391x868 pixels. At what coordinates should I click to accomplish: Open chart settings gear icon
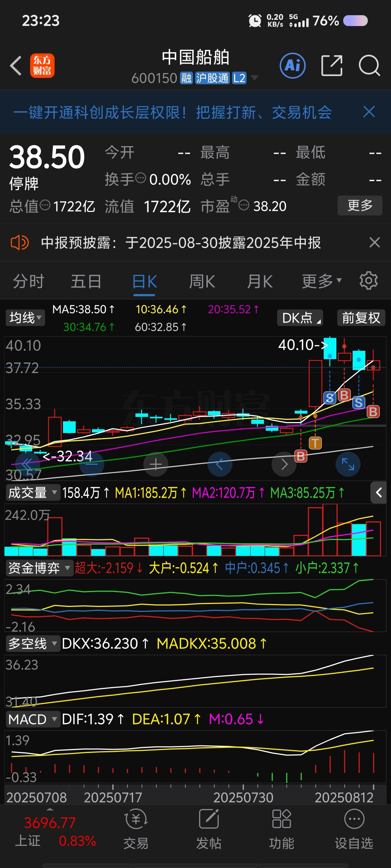tap(369, 281)
